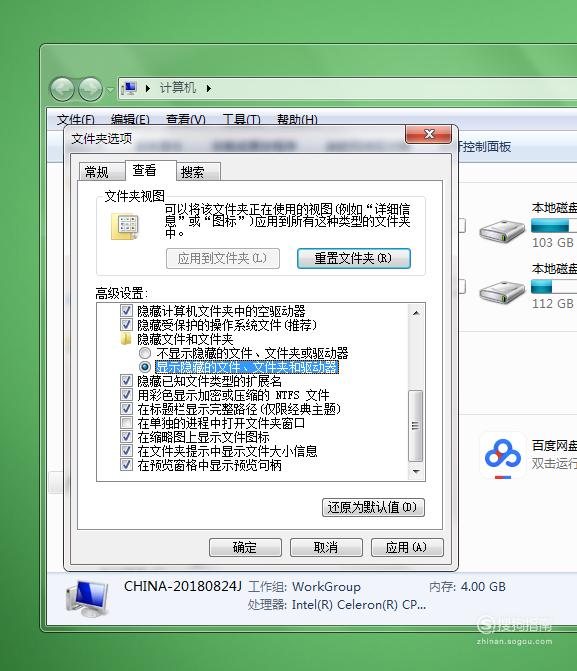
Task: Click the computer icon in the address bar
Action: [129, 89]
